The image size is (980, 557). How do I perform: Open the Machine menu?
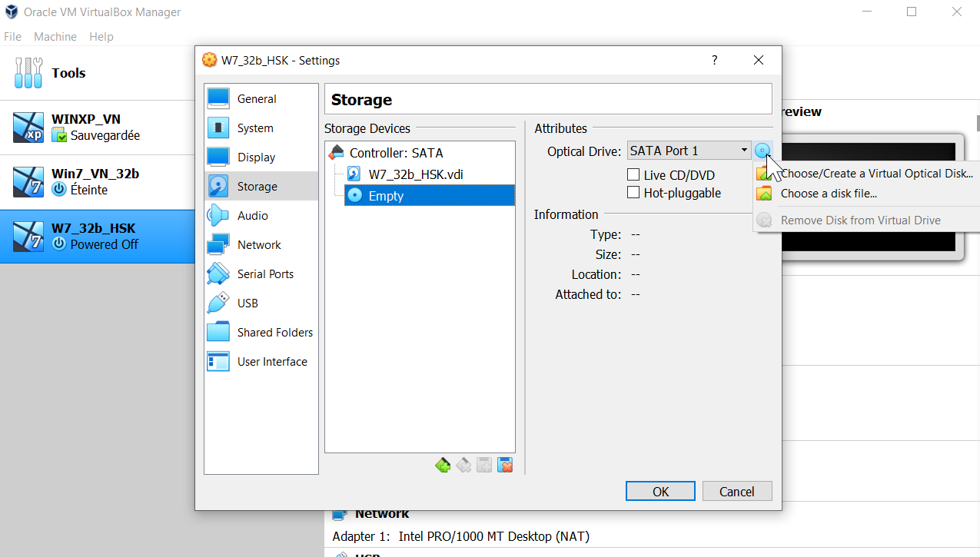point(55,37)
